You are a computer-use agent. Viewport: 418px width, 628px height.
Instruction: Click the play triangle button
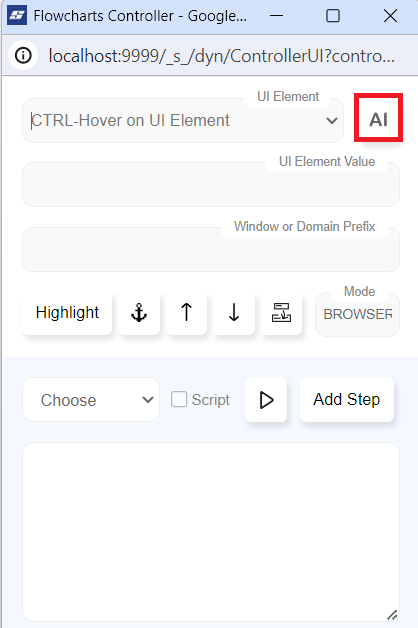(x=266, y=400)
